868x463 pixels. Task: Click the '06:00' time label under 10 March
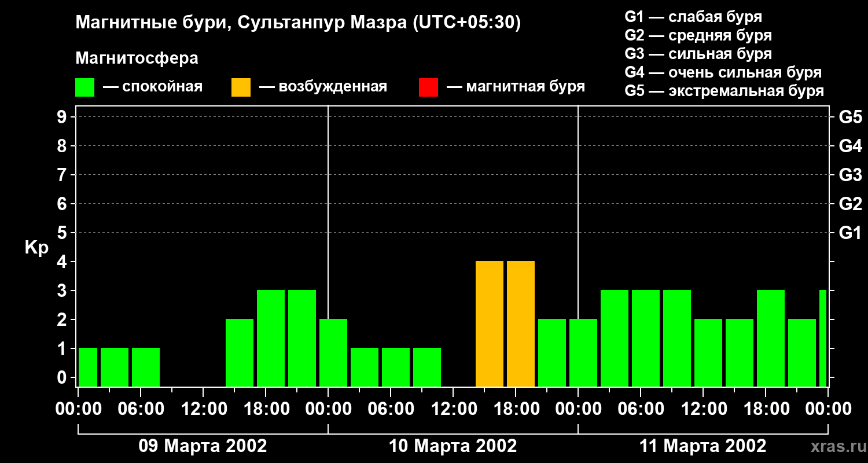391,409
